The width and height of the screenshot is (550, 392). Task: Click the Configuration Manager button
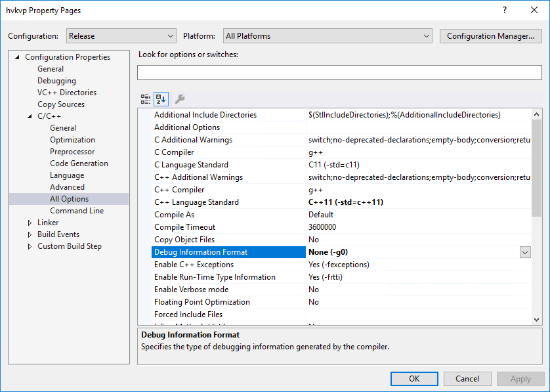point(490,36)
